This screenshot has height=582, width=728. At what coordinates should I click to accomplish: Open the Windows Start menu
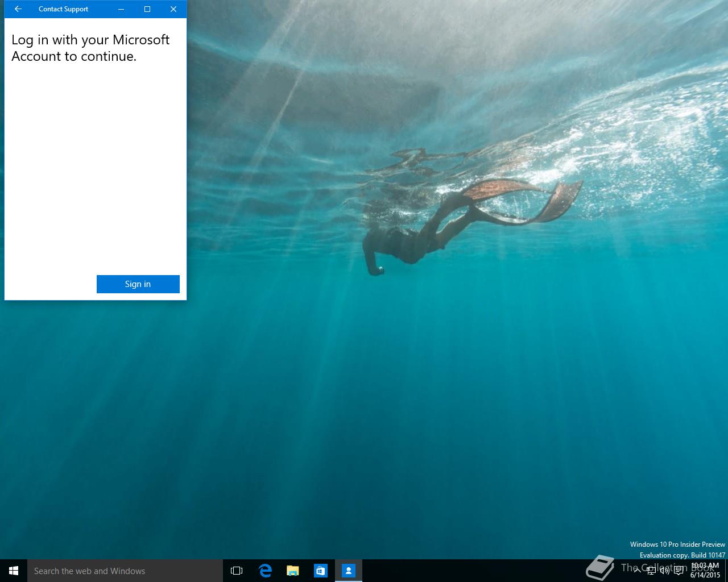[x=14, y=571]
